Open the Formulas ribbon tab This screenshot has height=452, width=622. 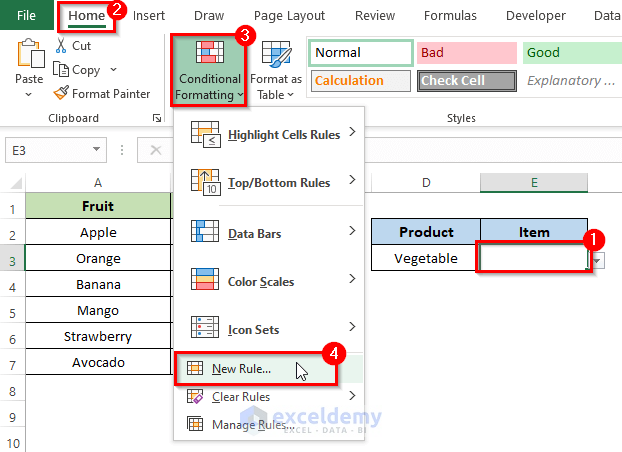click(450, 16)
